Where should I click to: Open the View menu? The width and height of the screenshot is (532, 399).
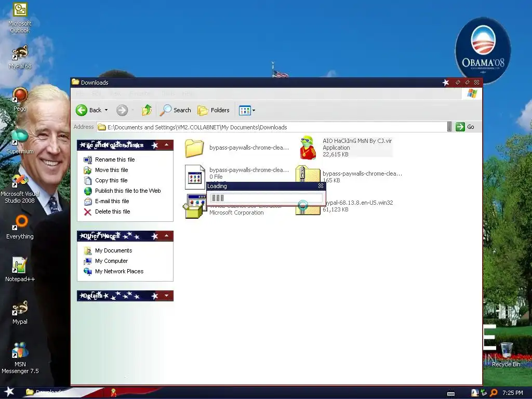[x=115, y=94]
